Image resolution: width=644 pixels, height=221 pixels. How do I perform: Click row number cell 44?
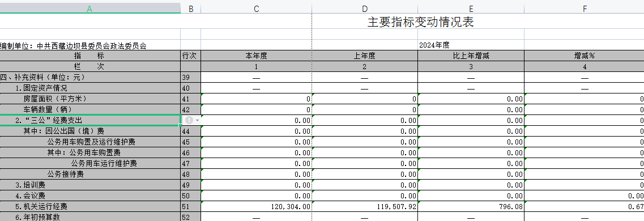click(x=190, y=131)
